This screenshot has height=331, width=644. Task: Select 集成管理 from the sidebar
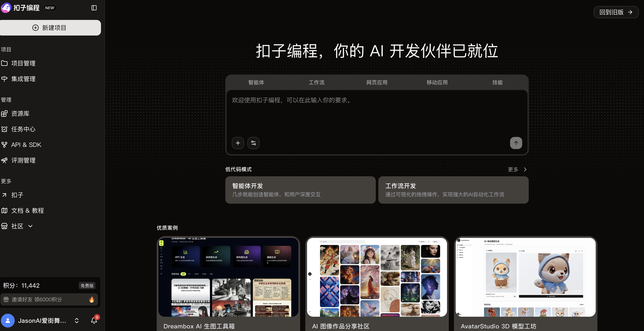pos(23,79)
